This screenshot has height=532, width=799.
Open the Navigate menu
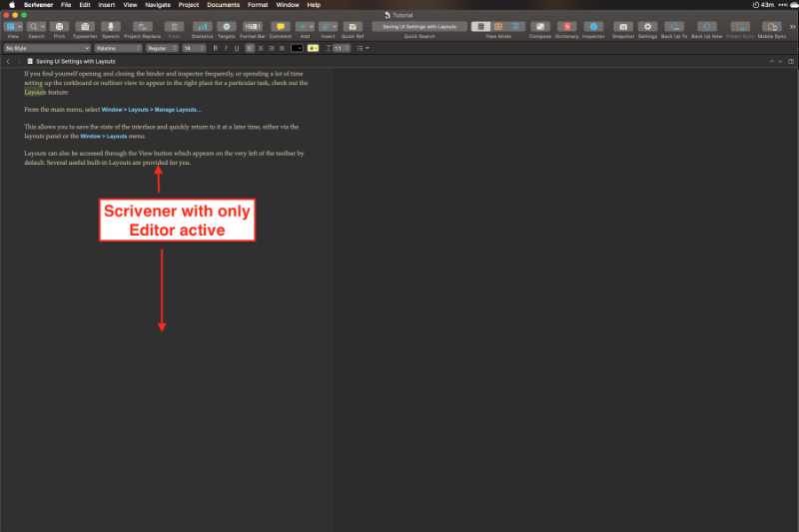[x=158, y=5]
